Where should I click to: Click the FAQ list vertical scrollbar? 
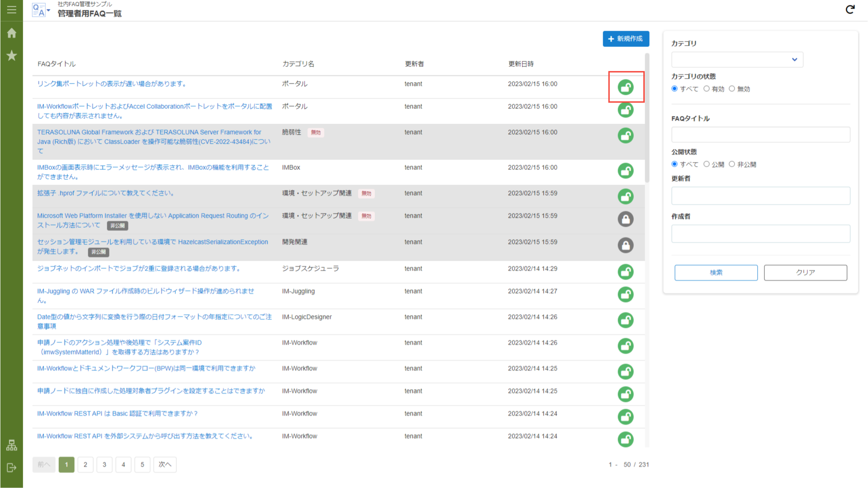point(647,117)
